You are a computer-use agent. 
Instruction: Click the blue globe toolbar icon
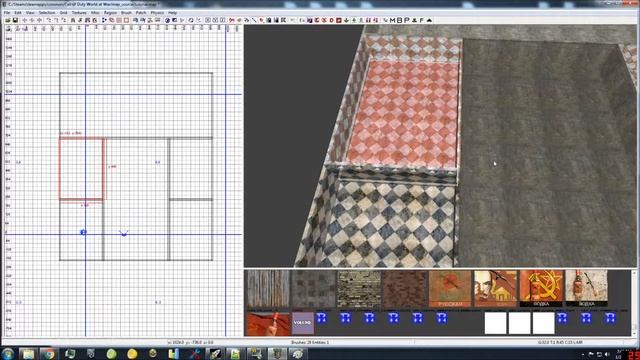coord(167,20)
